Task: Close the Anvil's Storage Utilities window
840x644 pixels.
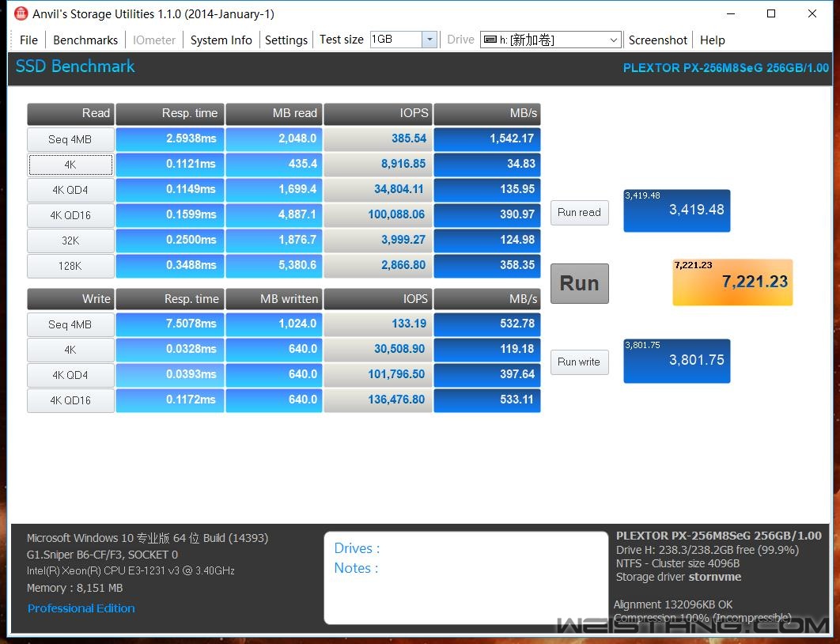Action: point(812,14)
